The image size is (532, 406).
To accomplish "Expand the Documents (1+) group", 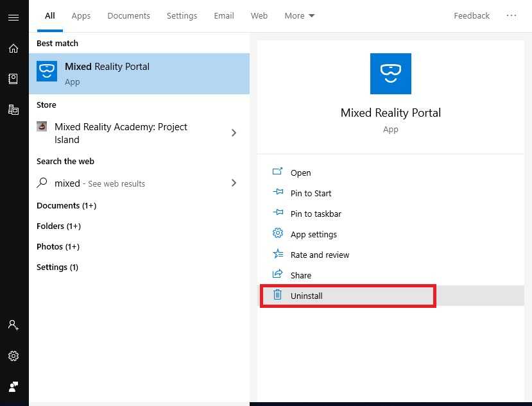I will click(67, 205).
